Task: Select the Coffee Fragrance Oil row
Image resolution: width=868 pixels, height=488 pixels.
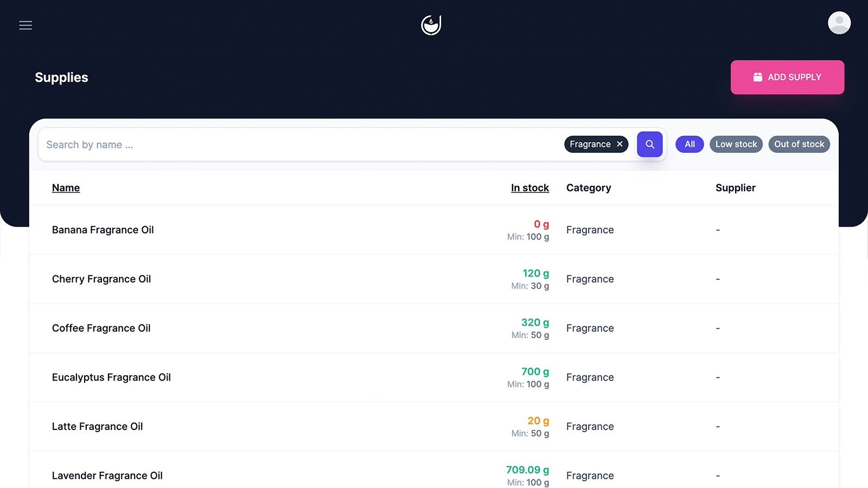Action: [434, 328]
